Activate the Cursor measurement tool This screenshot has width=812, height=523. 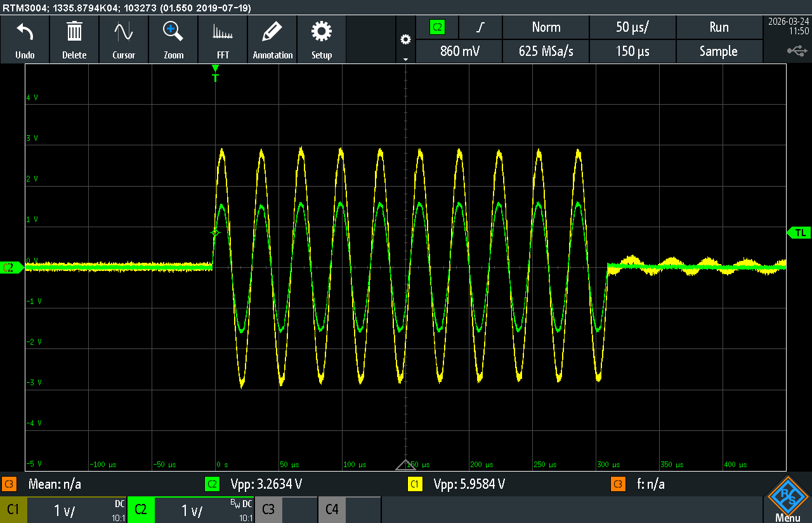tap(124, 32)
